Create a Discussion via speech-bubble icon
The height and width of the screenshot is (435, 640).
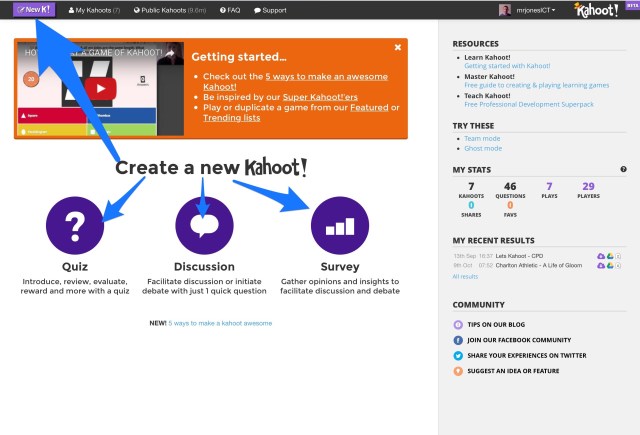(x=204, y=225)
